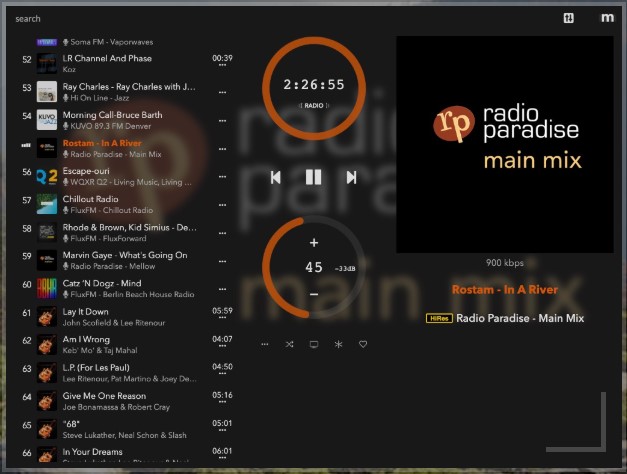
Task: Open the Radio Paradise - Main Mix label
Action: click(x=519, y=318)
